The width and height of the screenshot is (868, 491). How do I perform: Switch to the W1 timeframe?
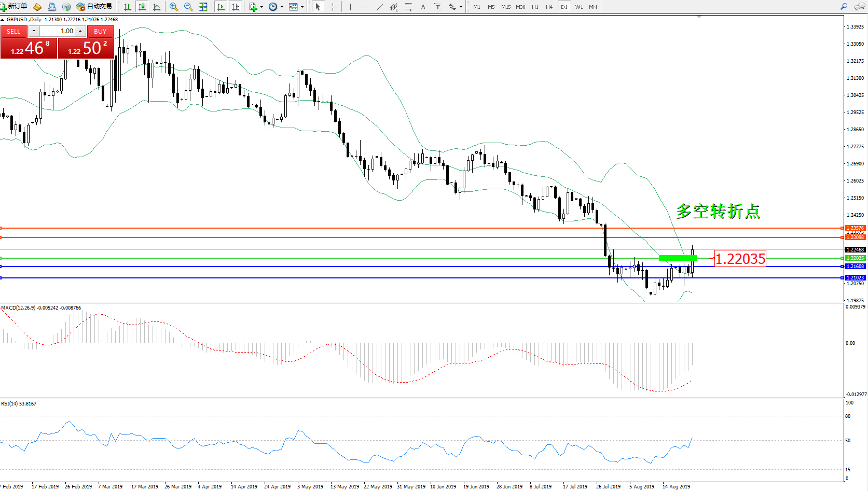pos(578,7)
